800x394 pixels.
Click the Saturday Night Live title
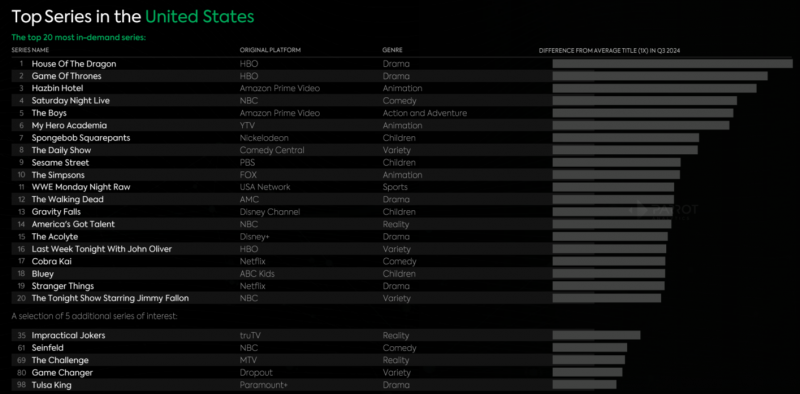(x=70, y=101)
